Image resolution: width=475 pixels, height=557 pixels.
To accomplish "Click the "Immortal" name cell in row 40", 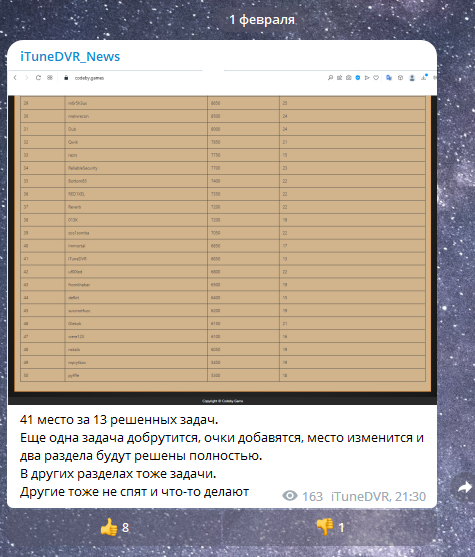I will pos(136,246).
